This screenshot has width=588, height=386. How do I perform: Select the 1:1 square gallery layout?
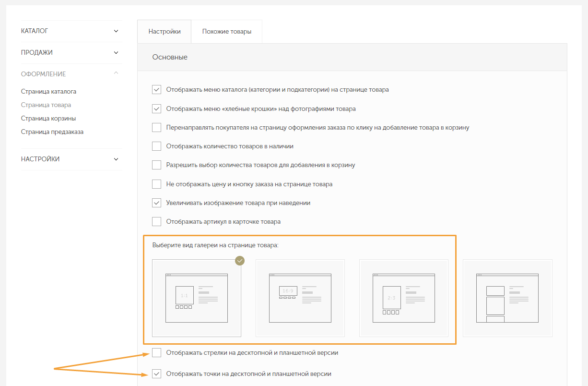196,298
